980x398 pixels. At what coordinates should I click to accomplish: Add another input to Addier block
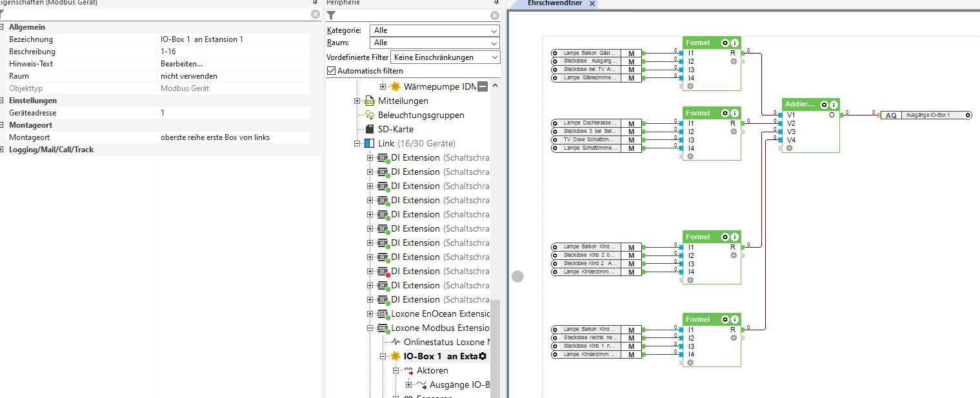(x=789, y=148)
